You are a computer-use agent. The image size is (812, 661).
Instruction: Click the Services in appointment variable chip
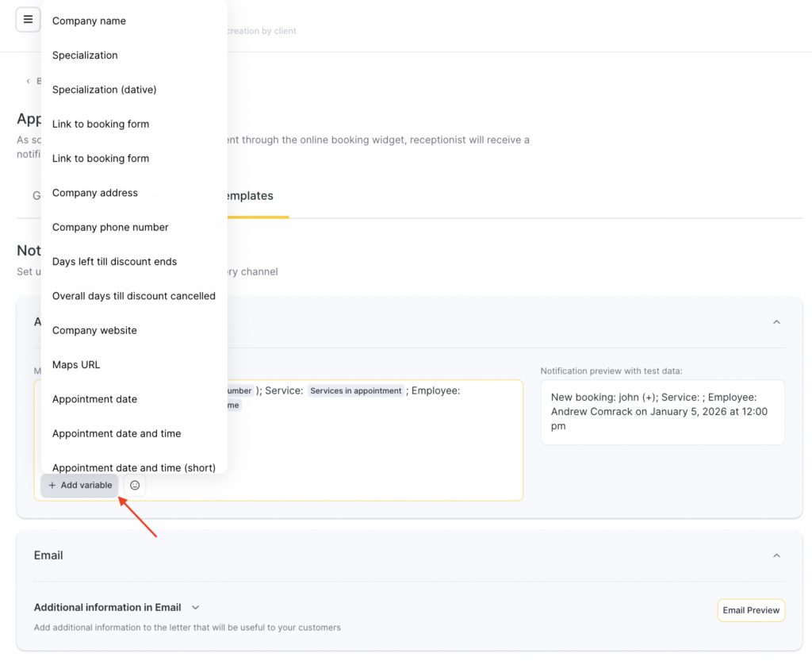coord(355,390)
